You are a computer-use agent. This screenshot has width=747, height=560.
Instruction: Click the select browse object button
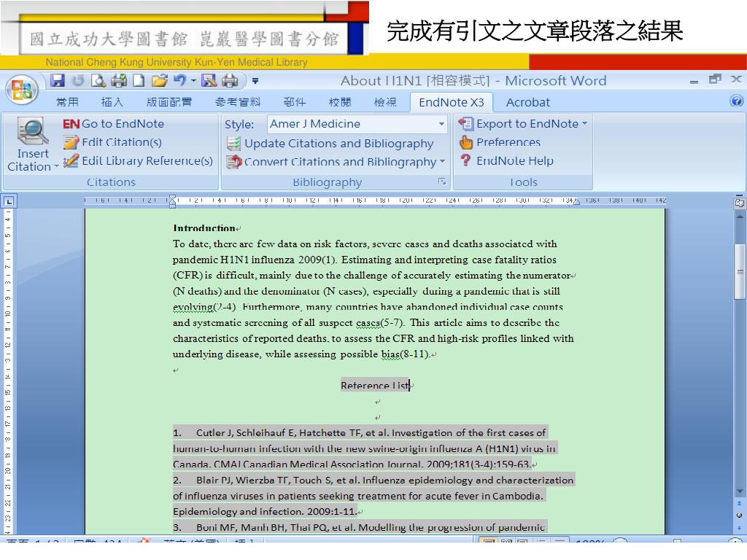pos(740,516)
